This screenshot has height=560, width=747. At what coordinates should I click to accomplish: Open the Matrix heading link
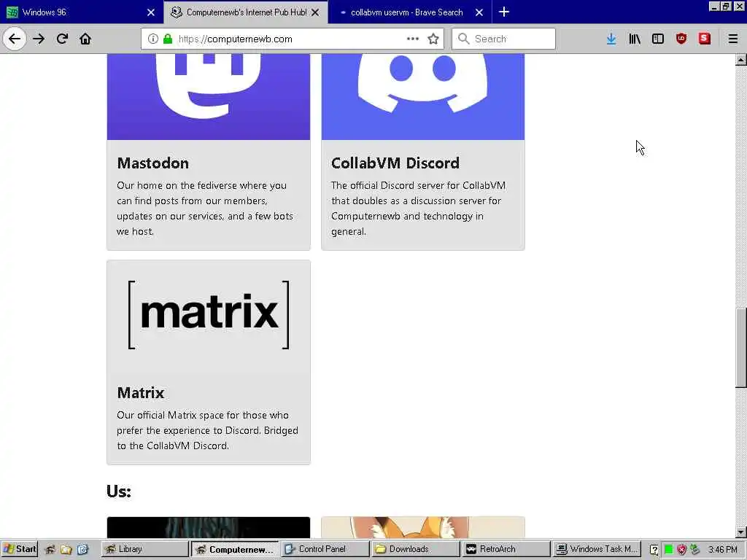click(x=141, y=392)
